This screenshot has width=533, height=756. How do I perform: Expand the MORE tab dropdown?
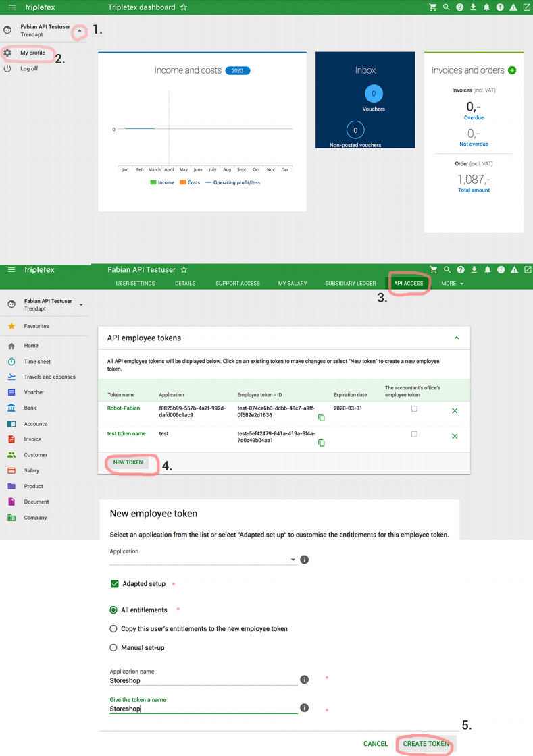click(452, 283)
